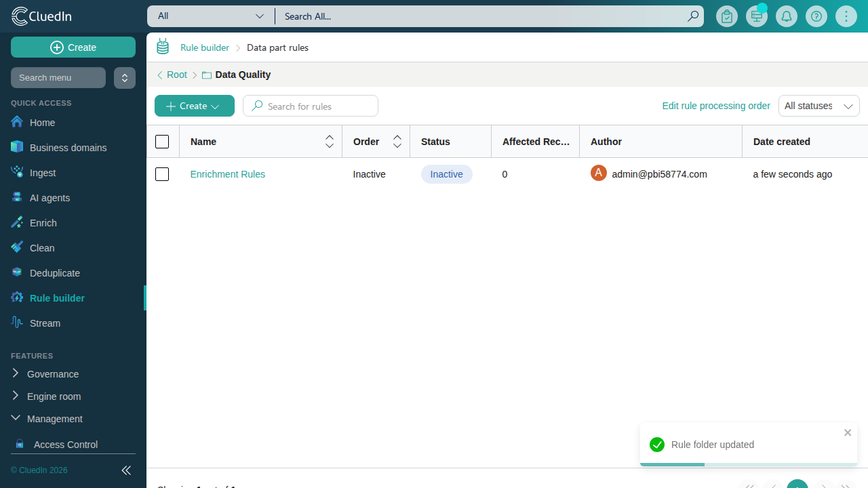
Task: Collapse the sidebar with double-arrow icon
Action: tap(126, 470)
